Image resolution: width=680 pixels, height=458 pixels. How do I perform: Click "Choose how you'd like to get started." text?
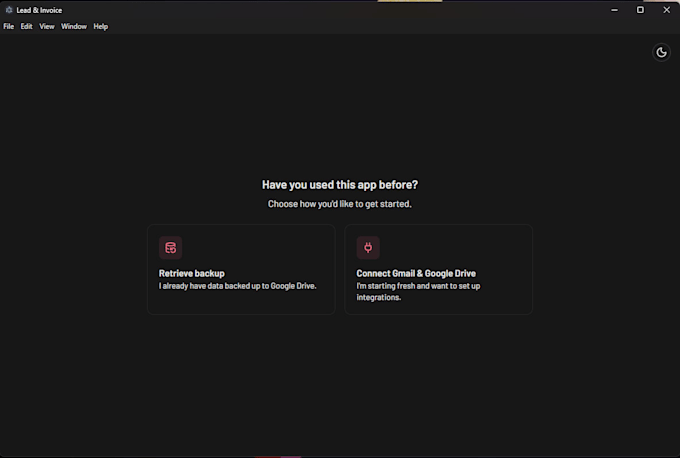pos(340,204)
